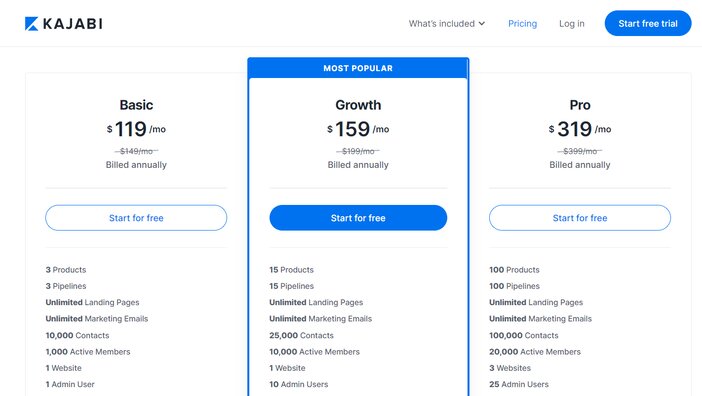Open the Pricing nav link

(522, 24)
